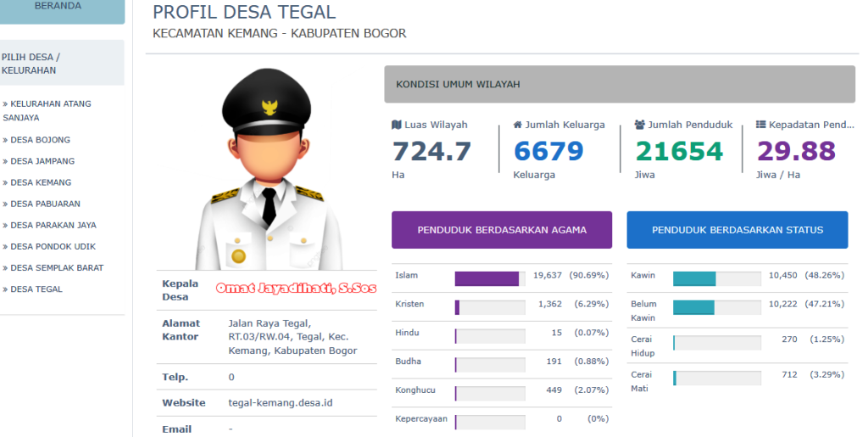The width and height of the screenshot is (868, 437).
Task: Go to Desa Jampang profile
Action: pos(42,161)
